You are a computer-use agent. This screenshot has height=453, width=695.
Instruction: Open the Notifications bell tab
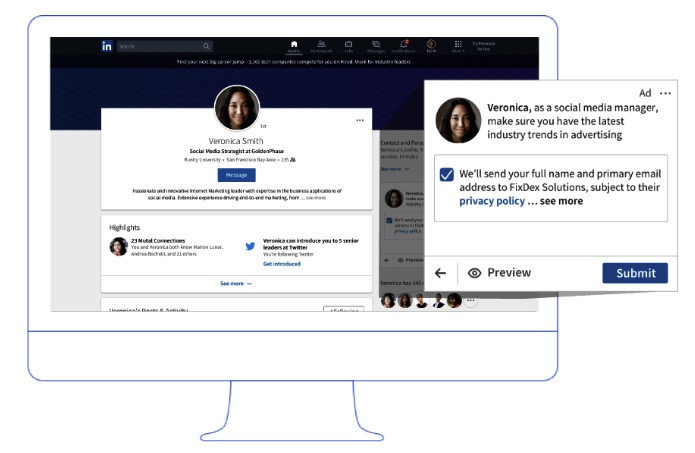[403, 47]
